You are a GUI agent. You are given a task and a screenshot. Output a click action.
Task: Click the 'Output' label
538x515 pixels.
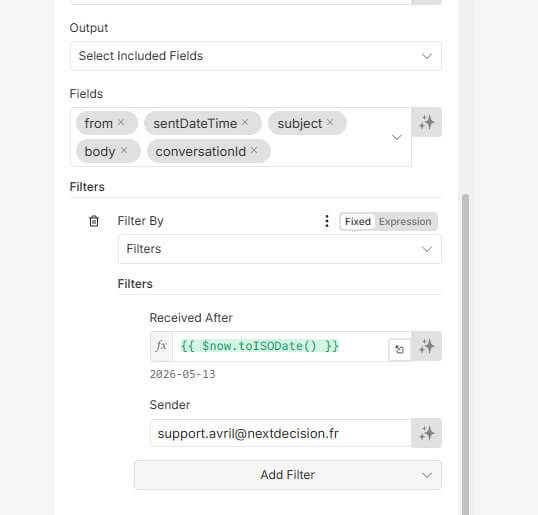(89, 28)
